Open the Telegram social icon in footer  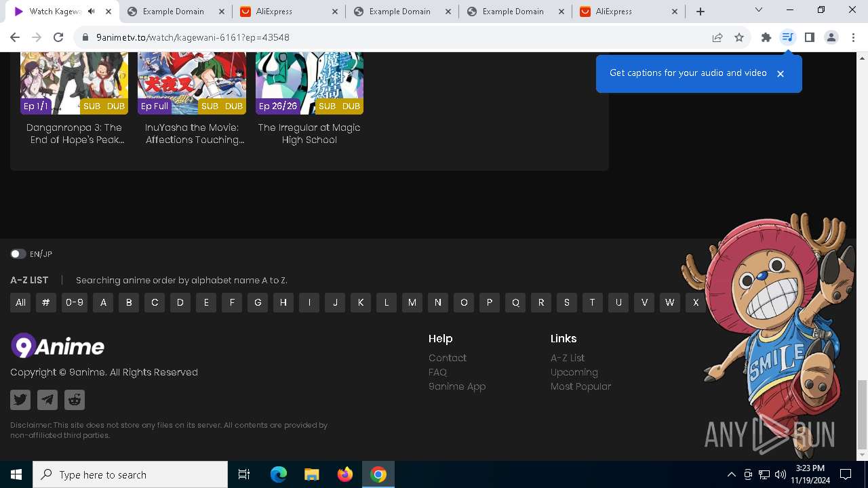point(47,400)
